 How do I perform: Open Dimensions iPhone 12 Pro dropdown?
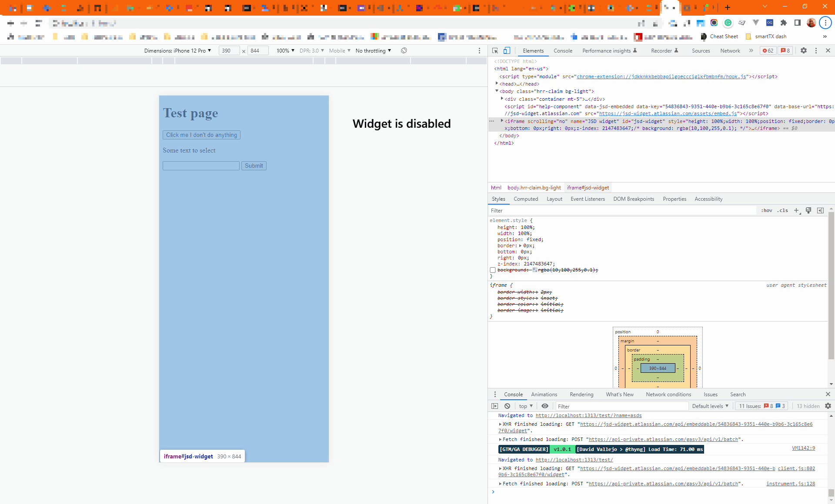[x=177, y=51]
